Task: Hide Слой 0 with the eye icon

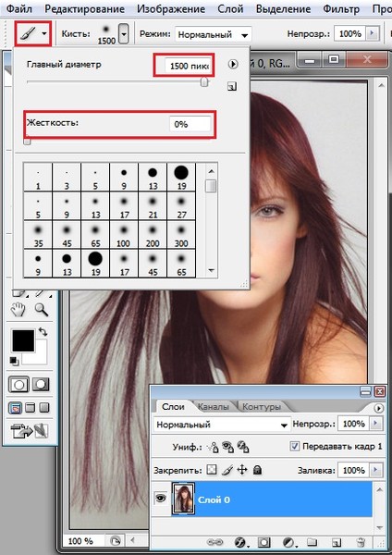Action: [161, 499]
